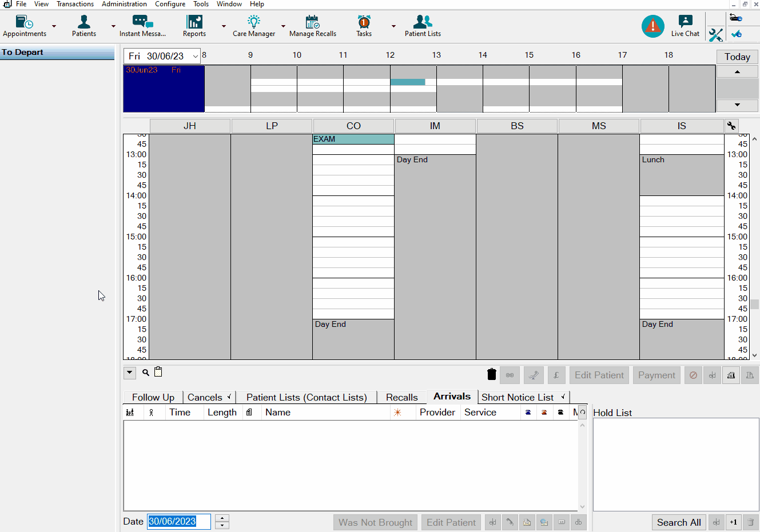Viewport: 760px width, 532px height.
Task: Click the black trash can icon
Action: [x=491, y=375]
